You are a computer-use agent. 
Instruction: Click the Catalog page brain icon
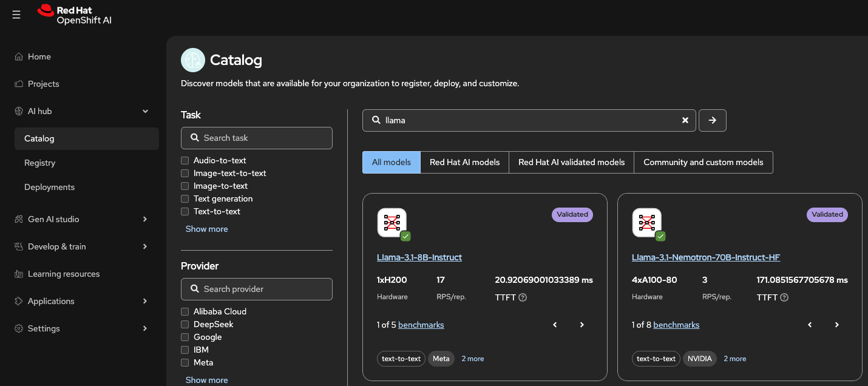click(193, 60)
